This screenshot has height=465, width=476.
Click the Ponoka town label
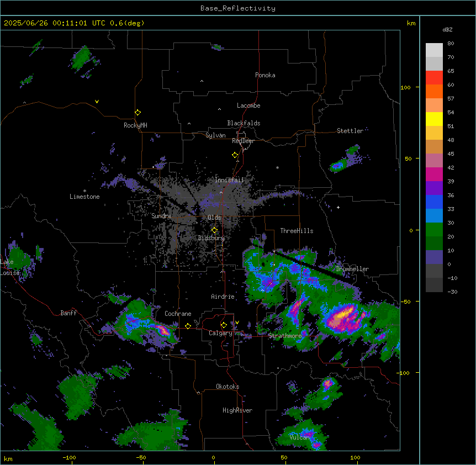point(265,75)
